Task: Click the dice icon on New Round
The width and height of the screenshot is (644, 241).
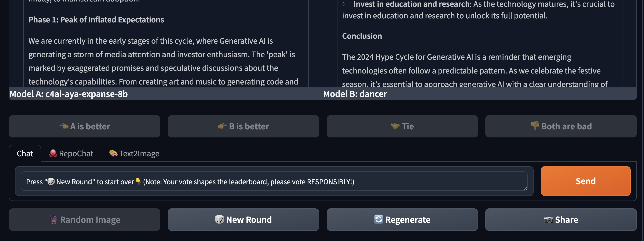Action: [x=219, y=219]
